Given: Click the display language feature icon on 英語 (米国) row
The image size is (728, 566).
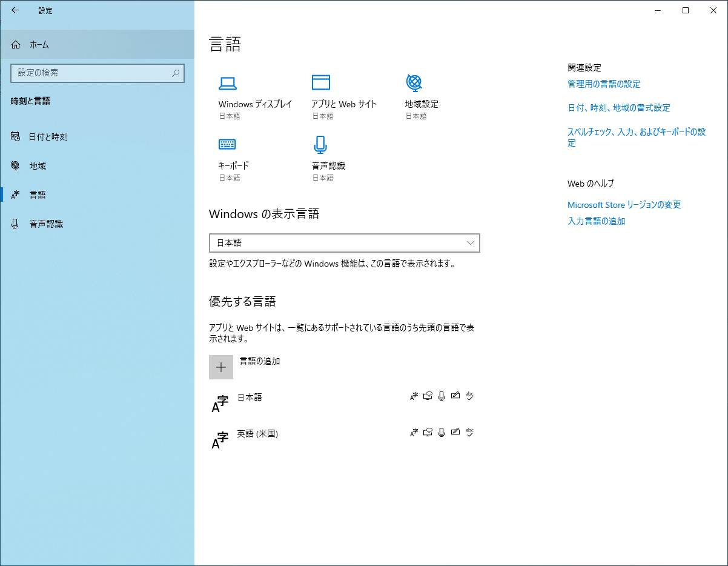Looking at the screenshot, I should [414, 433].
